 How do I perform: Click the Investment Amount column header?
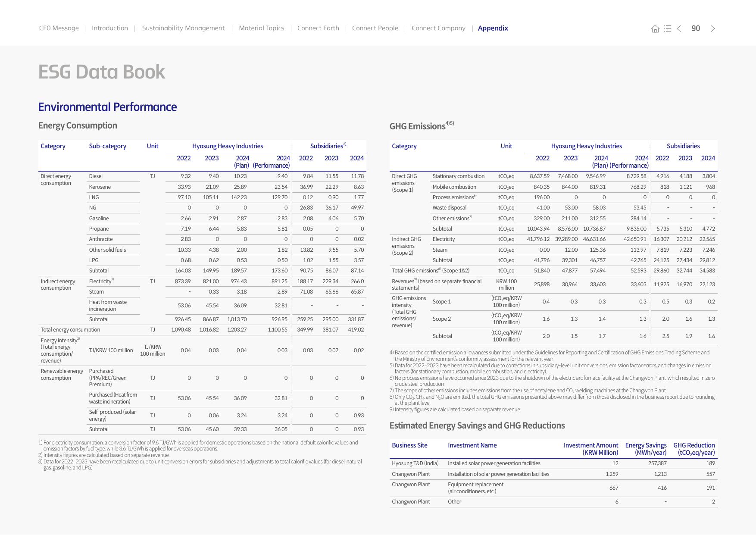[591, 449]
